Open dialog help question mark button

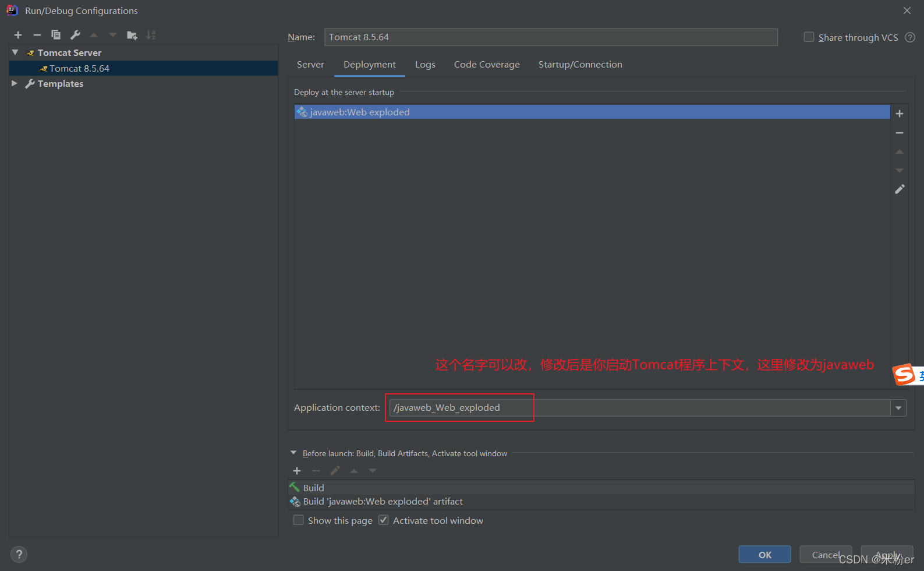pos(19,554)
